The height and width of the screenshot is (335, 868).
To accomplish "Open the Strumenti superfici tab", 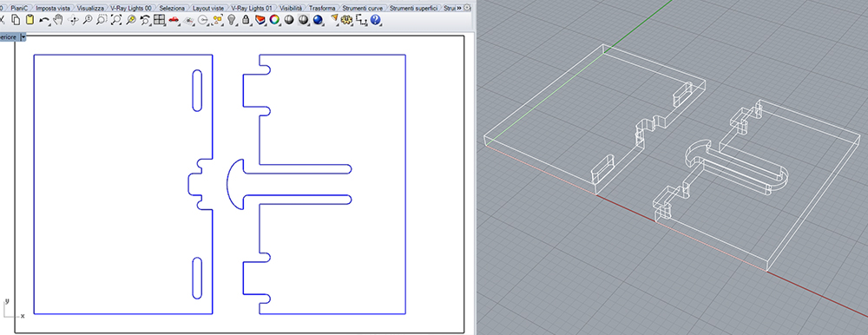I will click(x=413, y=9).
